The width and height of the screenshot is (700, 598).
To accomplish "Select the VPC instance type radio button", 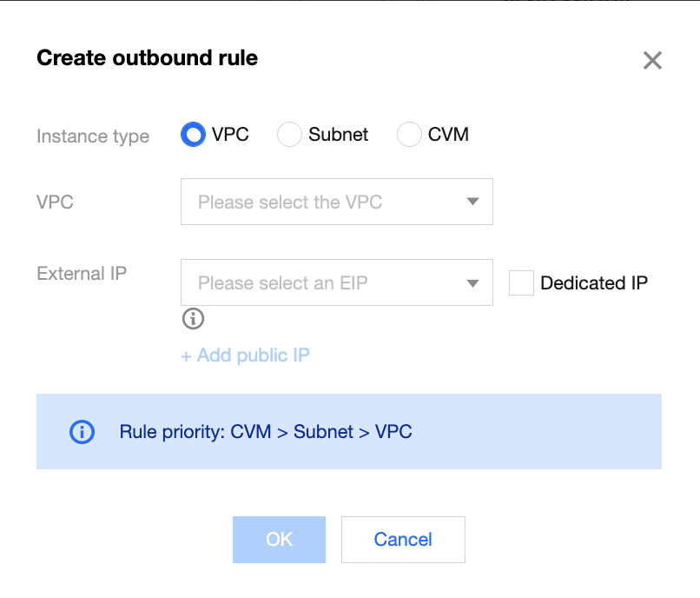I will pos(192,135).
